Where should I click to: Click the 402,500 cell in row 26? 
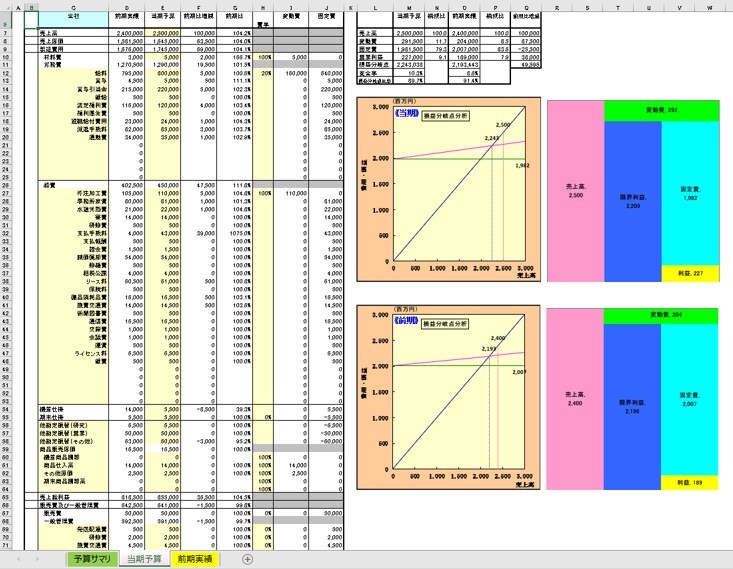pyautogui.click(x=127, y=185)
